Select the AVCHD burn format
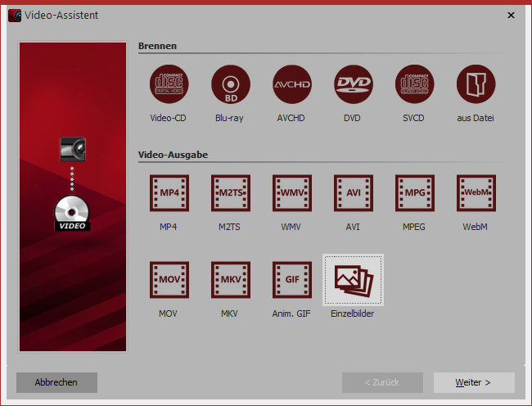 [x=292, y=85]
